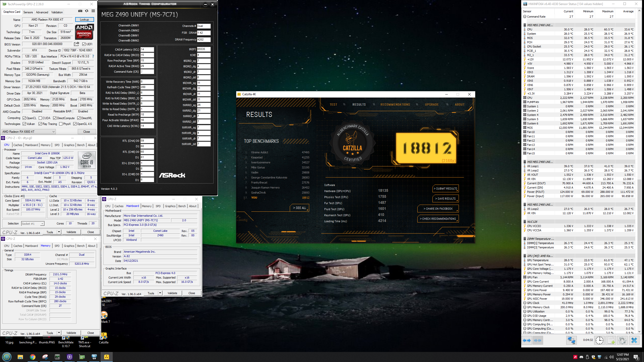Toggle CUDA checkbox in GPU-Z

(x=40, y=118)
